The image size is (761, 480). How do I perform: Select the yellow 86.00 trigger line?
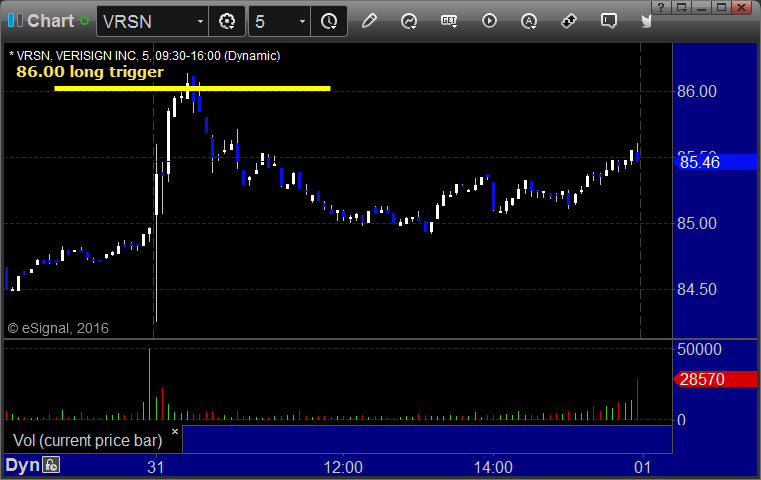click(192, 88)
